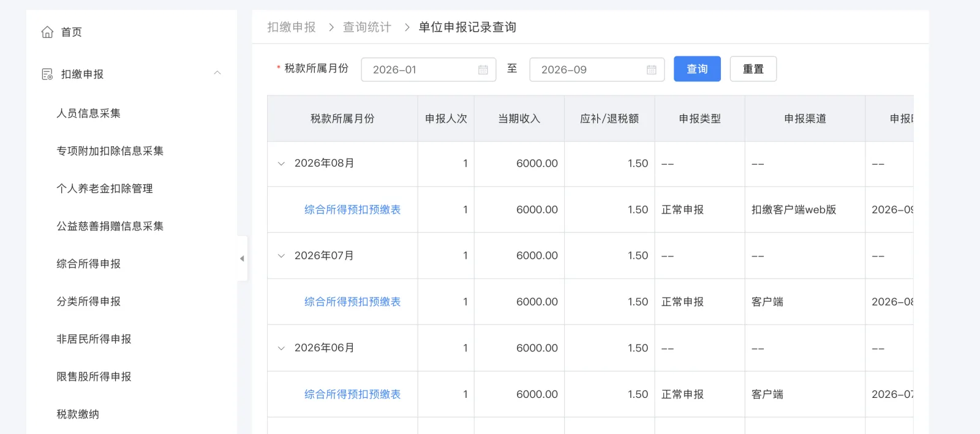980x434 pixels.
Task: Click the 应补/退税额 column header
Action: pos(609,119)
